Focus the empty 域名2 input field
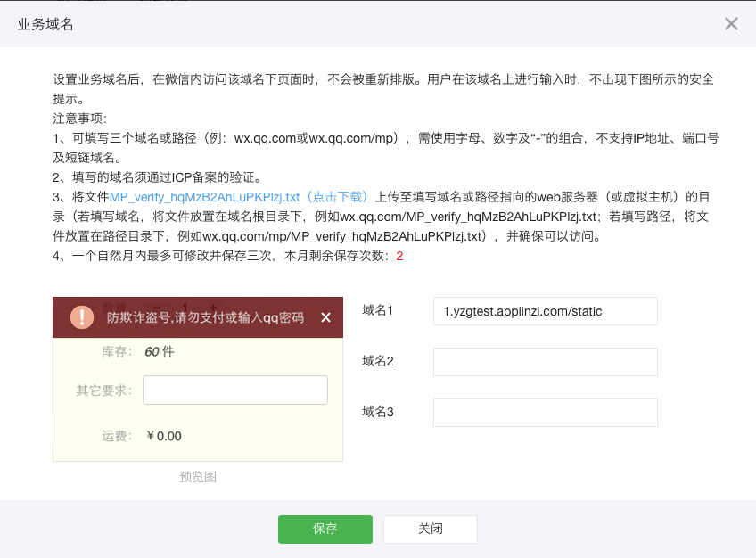Viewport: 756px width, 558px height. click(546, 362)
